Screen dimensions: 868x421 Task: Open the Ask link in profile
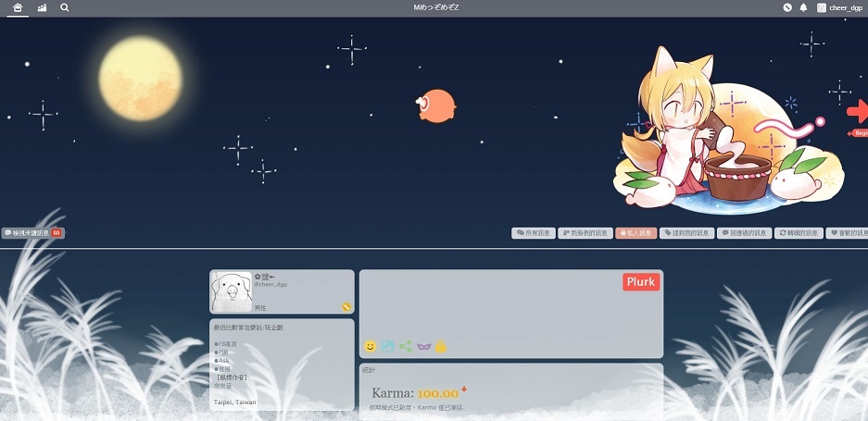click(x=221, y=360)
